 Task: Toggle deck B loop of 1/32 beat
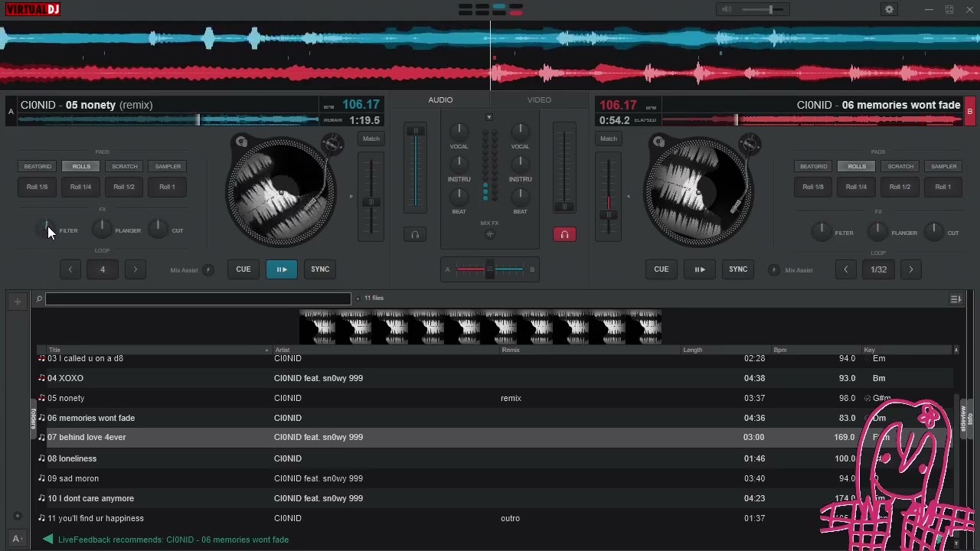point(878,269)
